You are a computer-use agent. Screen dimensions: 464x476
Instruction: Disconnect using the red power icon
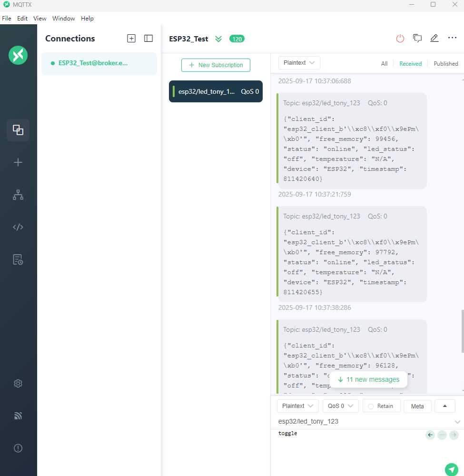400,39
